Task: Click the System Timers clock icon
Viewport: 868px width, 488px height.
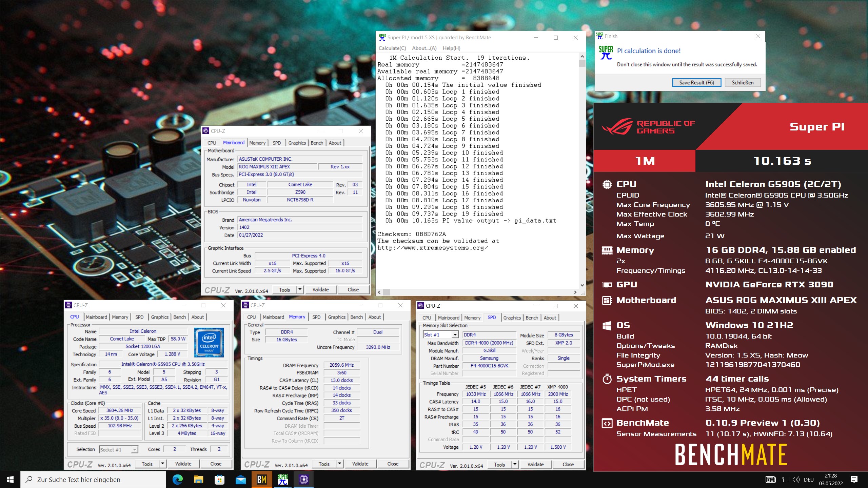Action: [607, 379]
